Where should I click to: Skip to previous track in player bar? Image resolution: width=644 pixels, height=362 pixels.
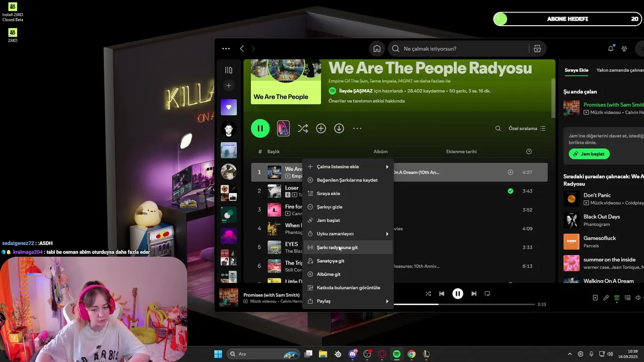[x=442, y=294]
